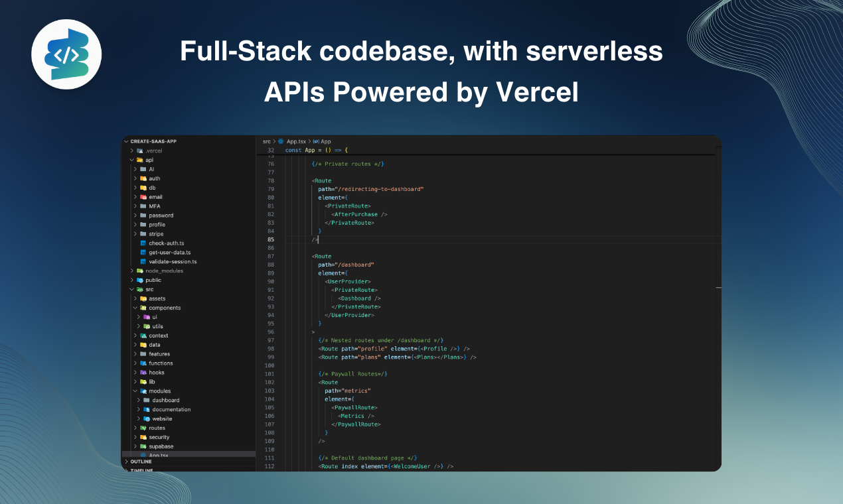Click the Plans route on line 99
Screen dimensions: 843x504
[397, 357]
